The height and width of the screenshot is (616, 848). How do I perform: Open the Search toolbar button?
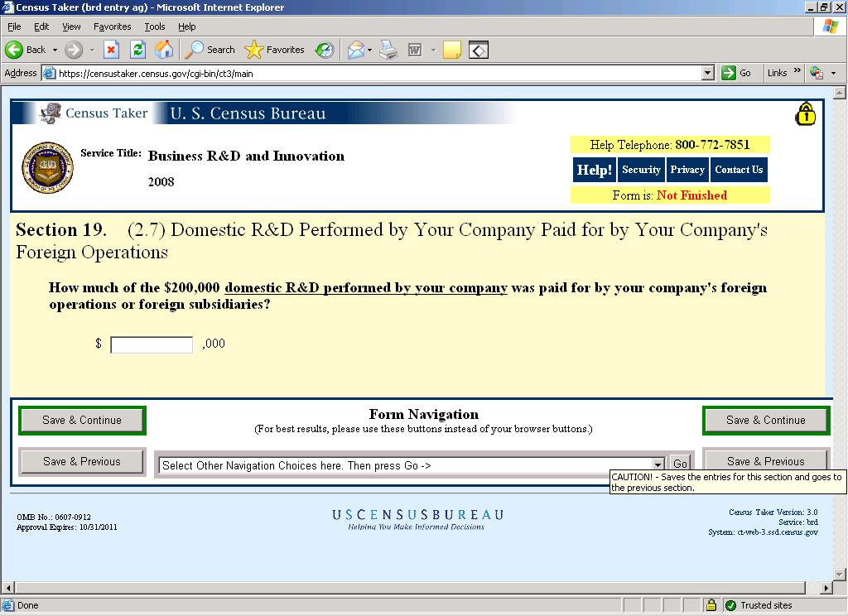[210, 50]
